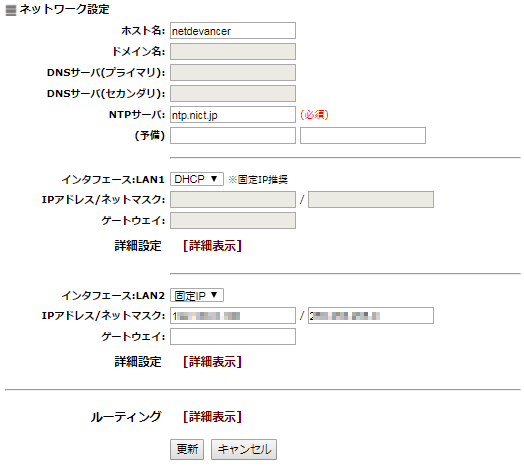Select the second 予備 NTP input field

(x=363, y=135)
